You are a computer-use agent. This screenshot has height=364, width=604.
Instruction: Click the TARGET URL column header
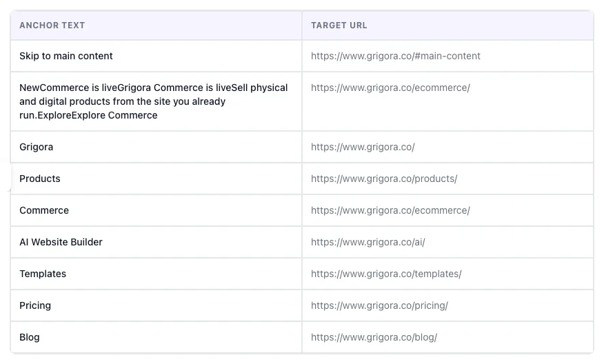click(x=447, y=26)
